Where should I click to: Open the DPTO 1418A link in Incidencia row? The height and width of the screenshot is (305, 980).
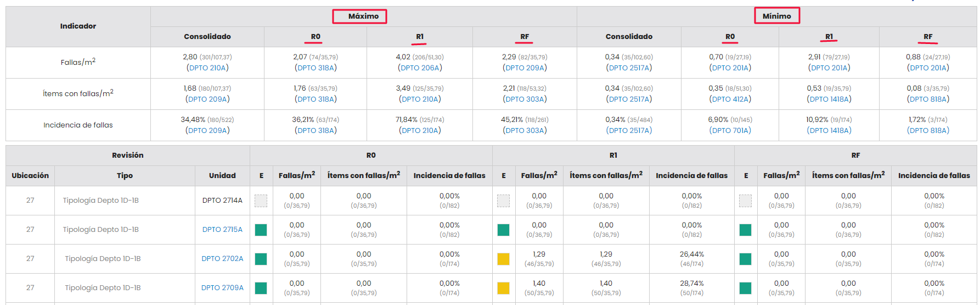(829, 131)
